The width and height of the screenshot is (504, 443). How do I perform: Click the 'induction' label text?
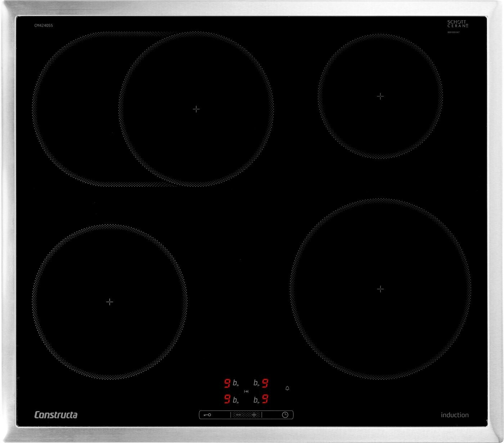pyautogui.click(x=455, y=415)
